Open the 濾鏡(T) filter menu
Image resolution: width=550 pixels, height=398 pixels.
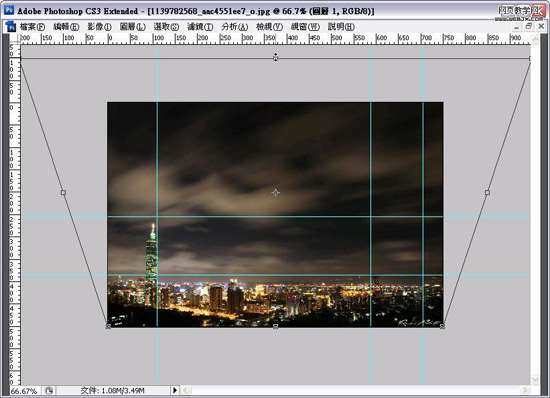tap(200, 27)
